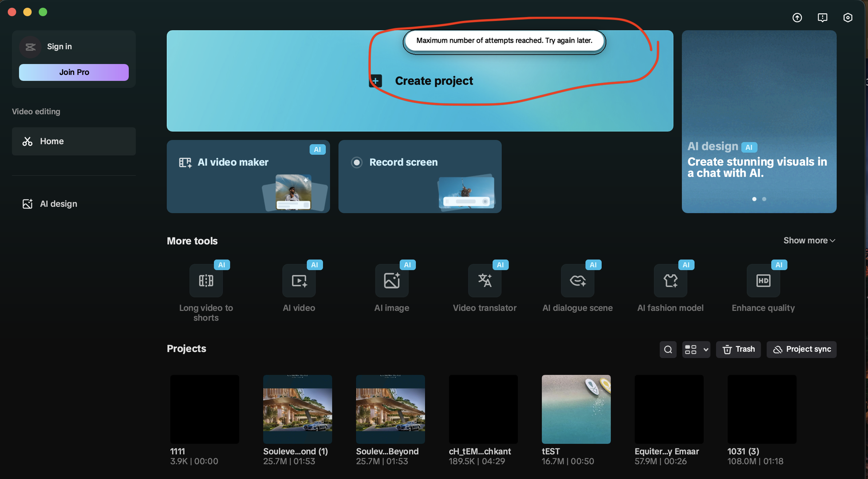The image size is (868, 479).
Task: Select Home in the sidebar
Action: point(74,141)
